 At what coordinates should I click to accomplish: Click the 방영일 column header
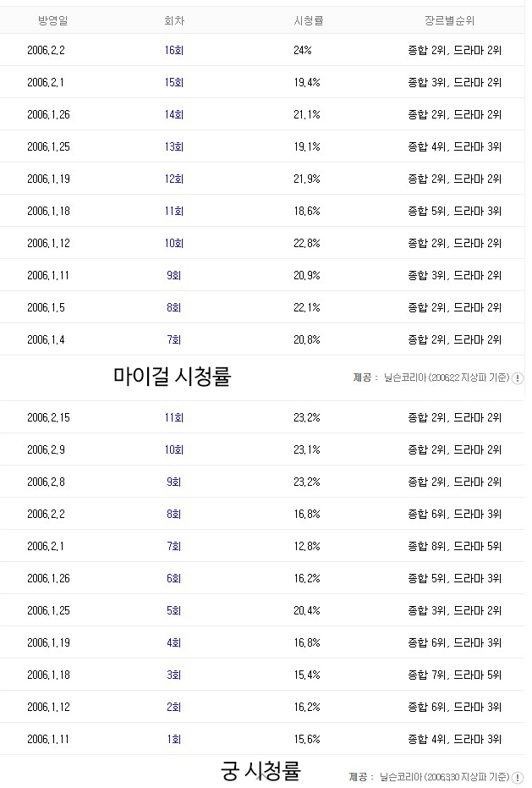pos(52,19)
